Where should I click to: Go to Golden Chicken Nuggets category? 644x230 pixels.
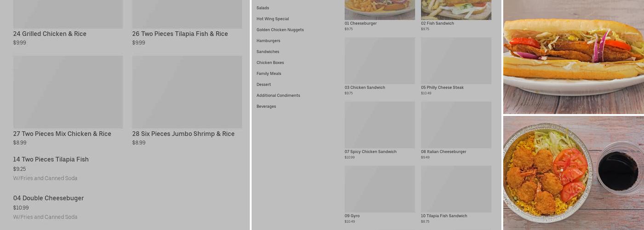(280, 30)
